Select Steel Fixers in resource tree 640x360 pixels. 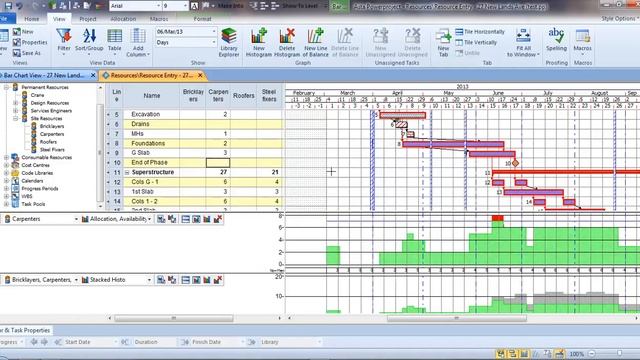pyautogui.click(x=52, y=149)
